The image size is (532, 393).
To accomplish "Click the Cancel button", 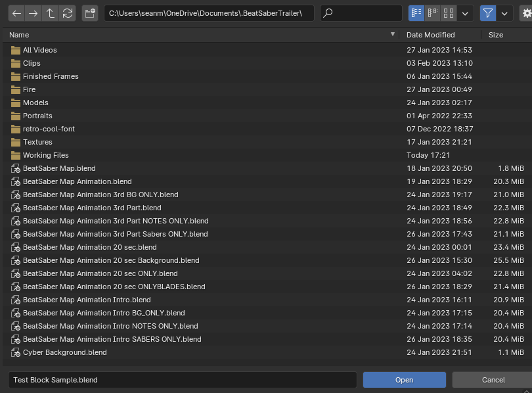I will pos(493,380).
